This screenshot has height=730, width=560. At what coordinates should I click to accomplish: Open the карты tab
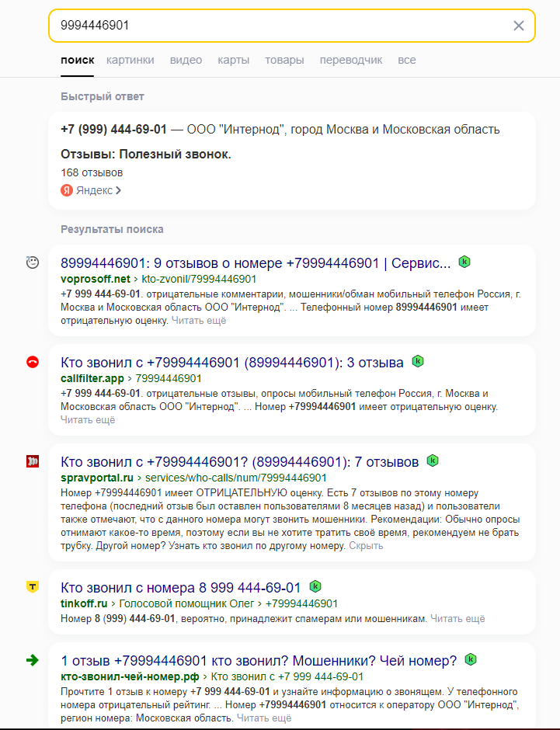(x=233, y=60)
